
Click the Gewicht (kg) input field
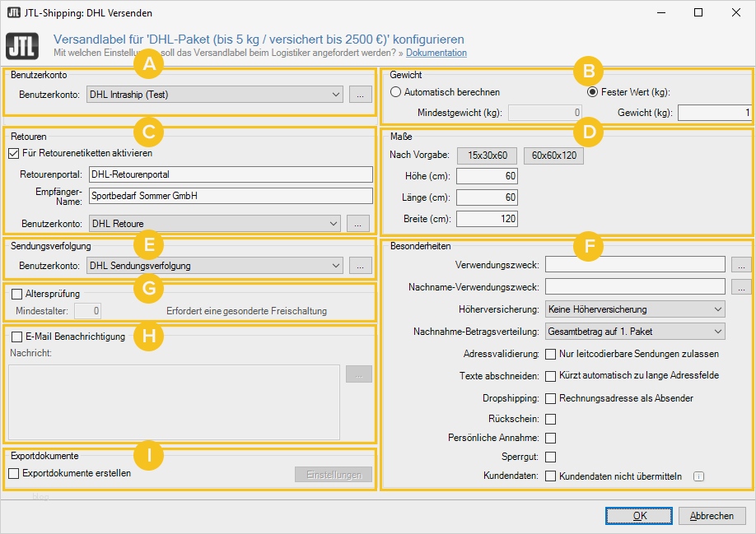[x=715, y=113]
